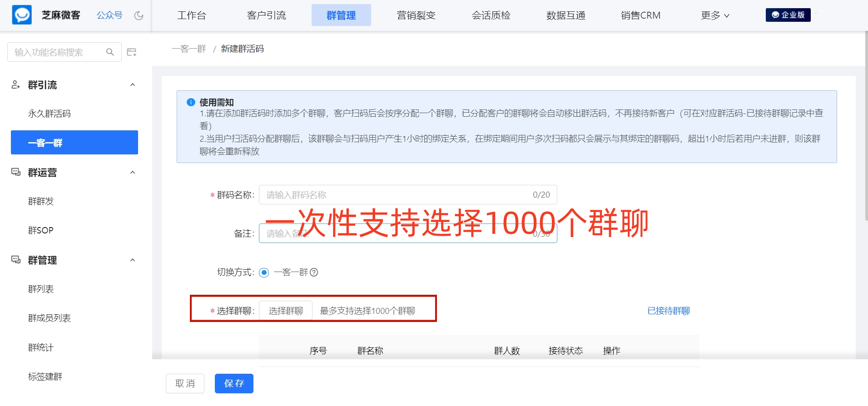868x406 pixels.
Task: Go back via 一客一群 breadcrumb
Action: (189, 49)
